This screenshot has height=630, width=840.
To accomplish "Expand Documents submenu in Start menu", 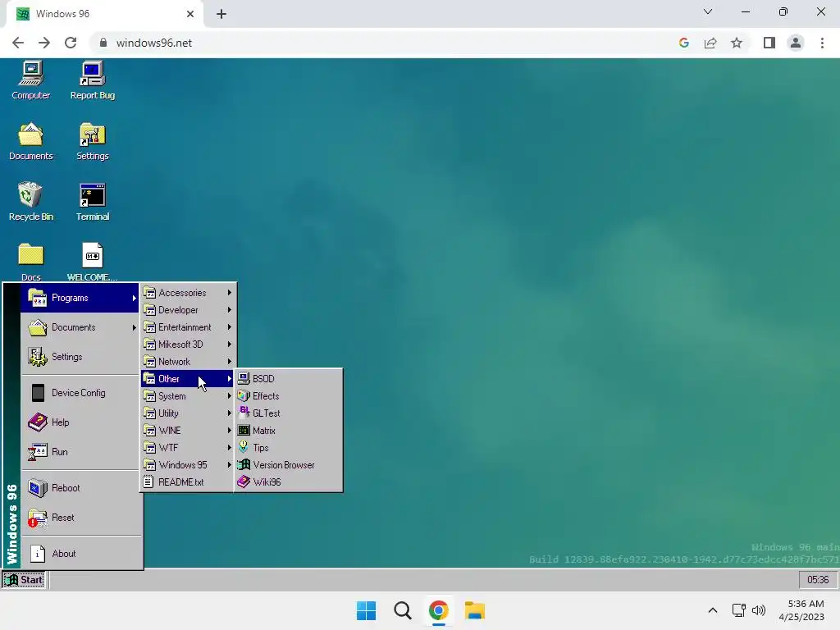I will (x=80, y=327).
